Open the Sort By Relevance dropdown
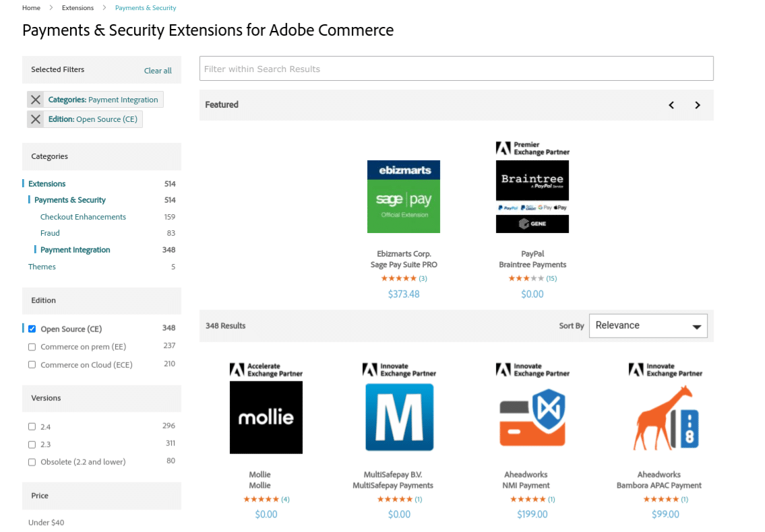Viewport: 765px width, 532px height. (x=648, y=326)
